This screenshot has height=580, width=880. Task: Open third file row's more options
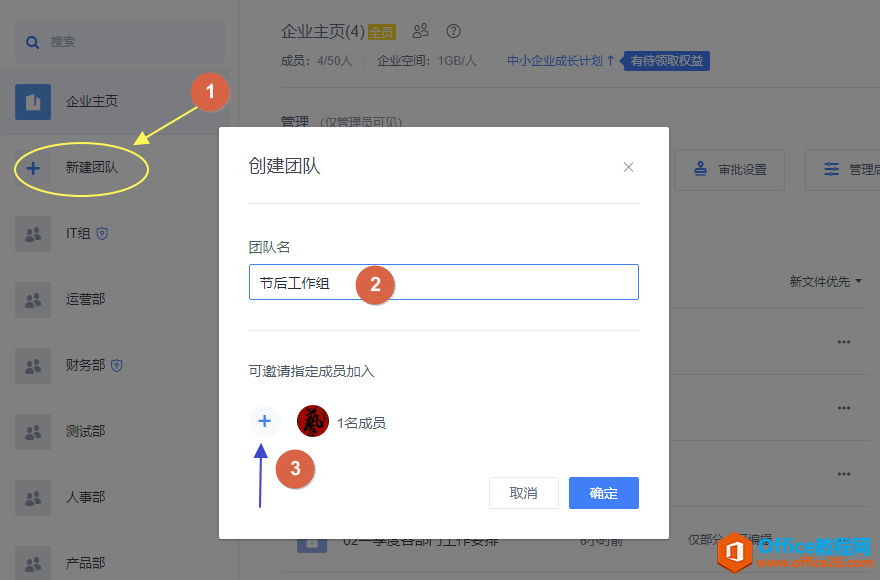[x=844, y=474]
